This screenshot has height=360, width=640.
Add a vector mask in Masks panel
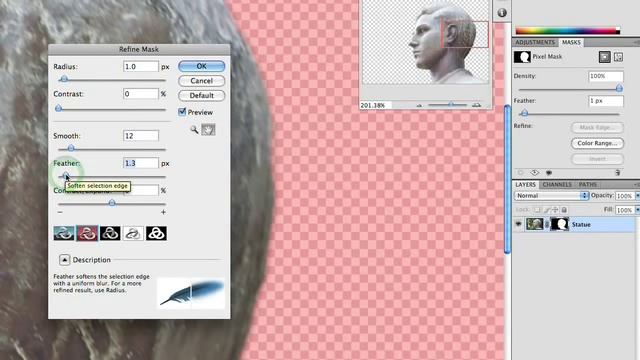618,57
